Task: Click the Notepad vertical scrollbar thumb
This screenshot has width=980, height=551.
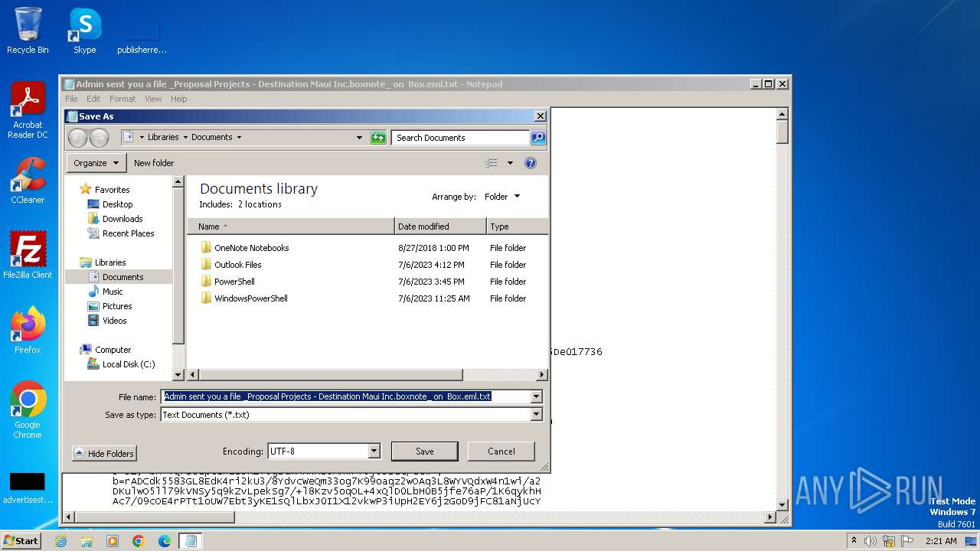Action: [782, 132]
